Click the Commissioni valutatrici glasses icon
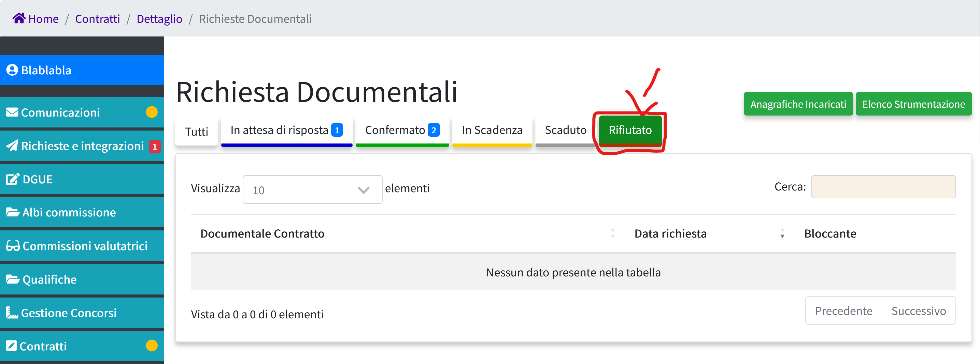 (x=13, y=246)
